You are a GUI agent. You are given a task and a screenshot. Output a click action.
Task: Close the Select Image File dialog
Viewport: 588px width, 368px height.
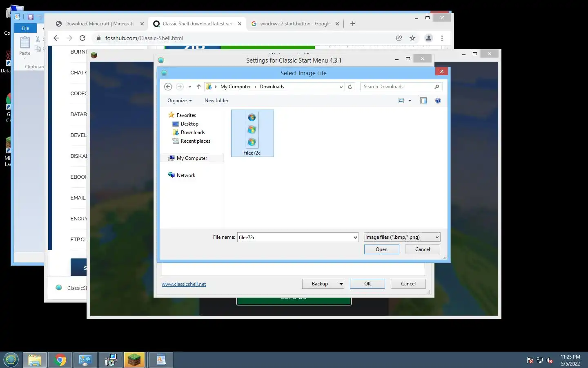(441, 72)
